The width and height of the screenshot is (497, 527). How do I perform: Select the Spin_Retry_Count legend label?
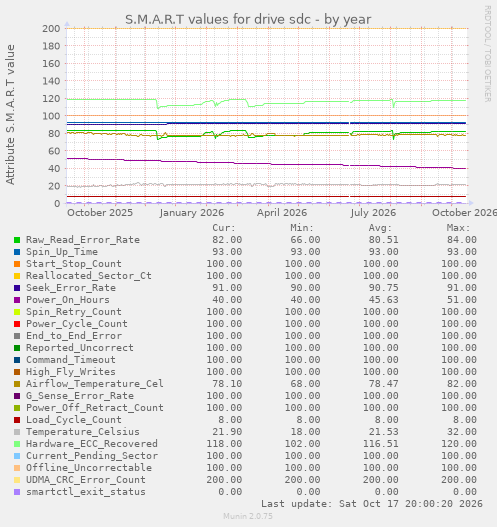point(74,312)
